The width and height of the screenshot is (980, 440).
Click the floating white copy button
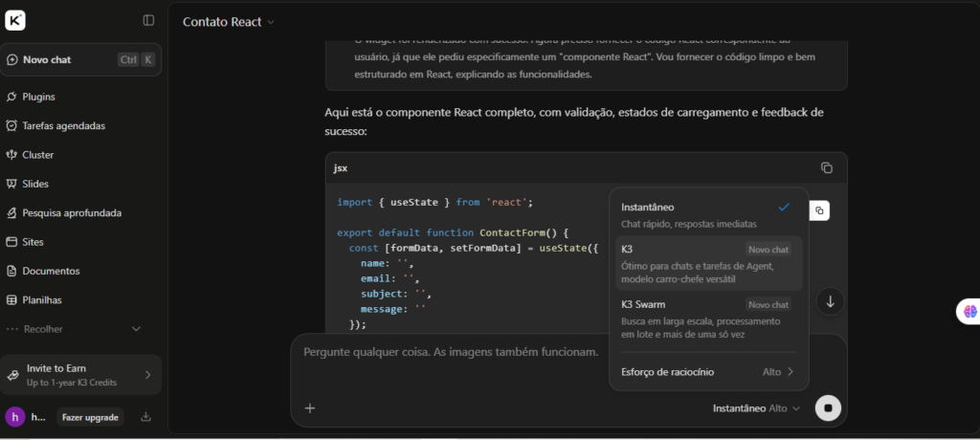[x=819, y=211]
